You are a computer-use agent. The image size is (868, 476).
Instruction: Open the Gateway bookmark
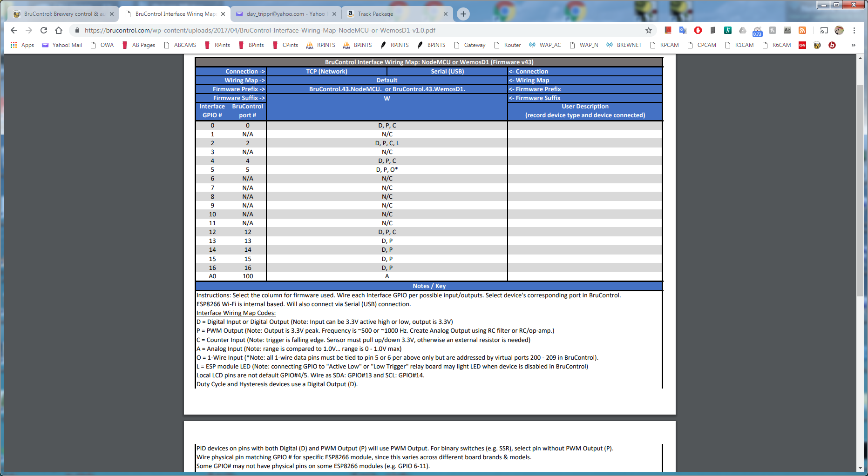click(470, 45)
